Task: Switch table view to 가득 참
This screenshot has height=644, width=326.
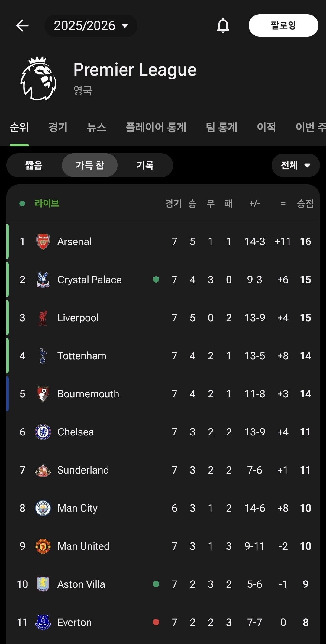Action: click(x=89, y=165)
